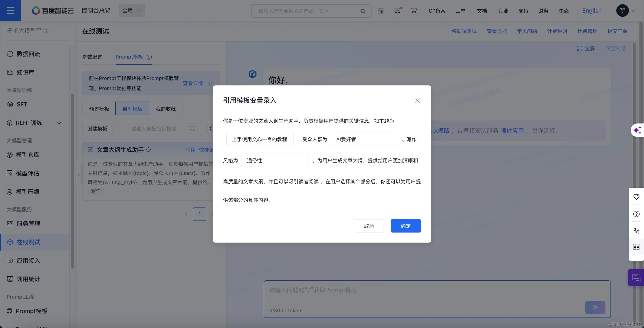The image size is (644, 328).
Task: Click the QR code grid icon
Action: click(x=381, y=10)
